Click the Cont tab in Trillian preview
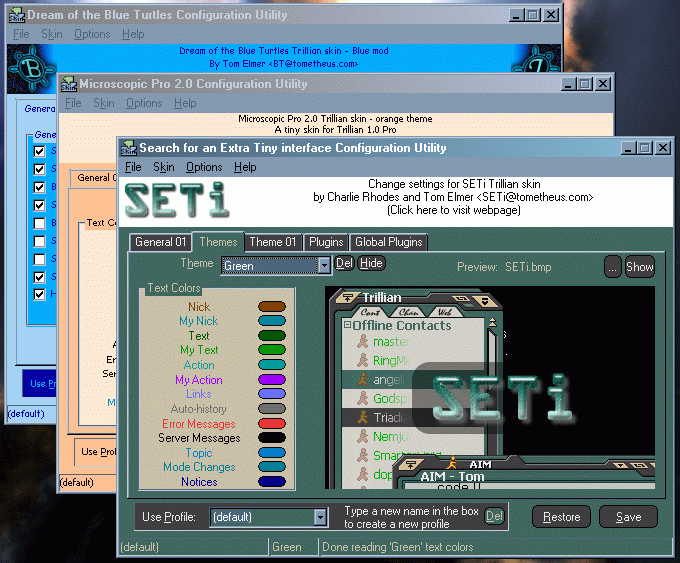This screenshot has width=680, height=563. (x=370, y=312)
